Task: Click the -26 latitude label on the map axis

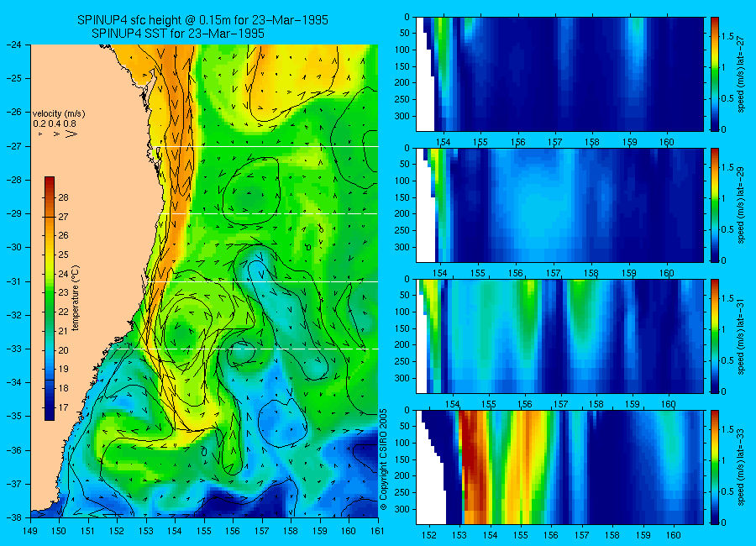Action: tap(14, 112)
